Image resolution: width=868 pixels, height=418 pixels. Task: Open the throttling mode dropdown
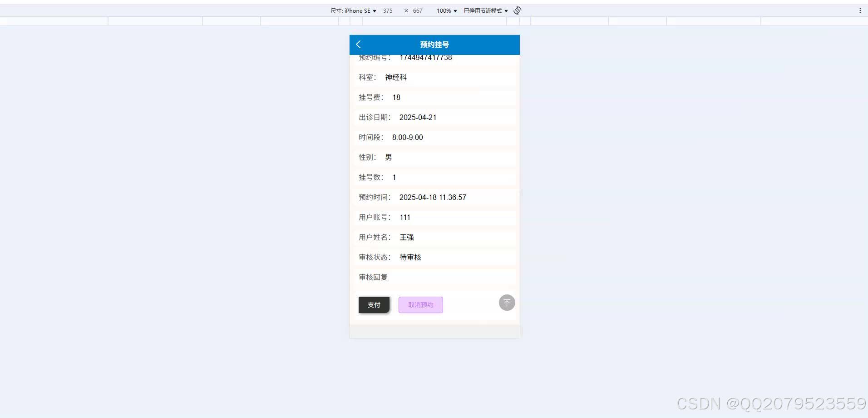pos(485,10)
